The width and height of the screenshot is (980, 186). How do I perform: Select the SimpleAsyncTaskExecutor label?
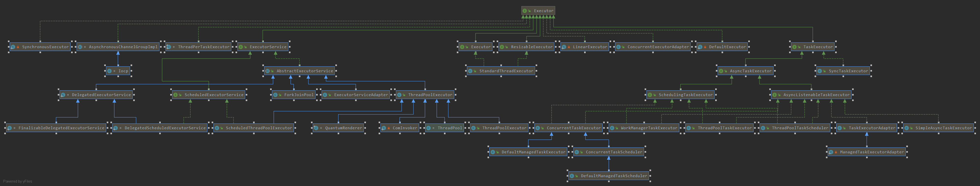[x=943, y=128]
